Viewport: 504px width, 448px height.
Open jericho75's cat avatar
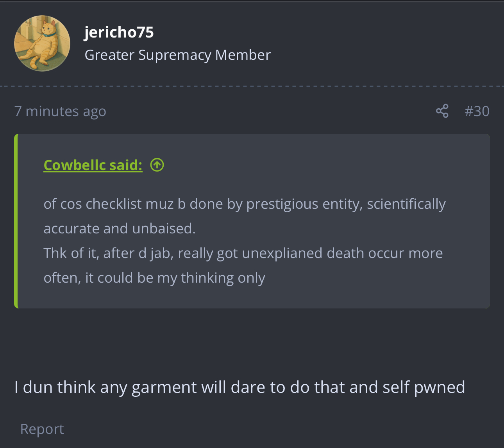click(42, 43)
